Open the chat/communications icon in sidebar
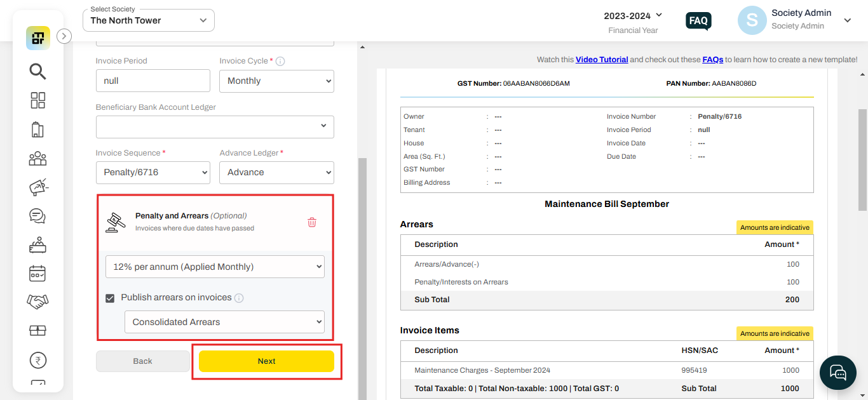Image resolution: width=868 pixels, height=400 pixels. coord(37,216)
